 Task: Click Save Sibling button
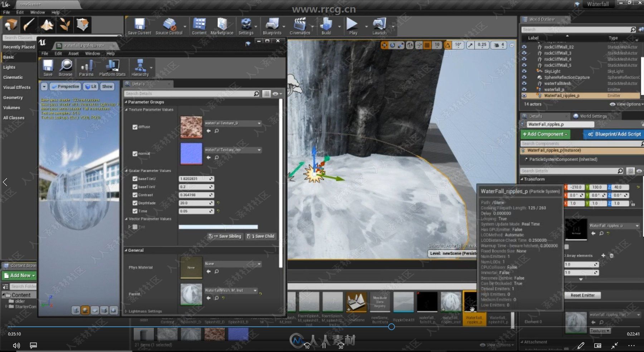coord(225,236)
